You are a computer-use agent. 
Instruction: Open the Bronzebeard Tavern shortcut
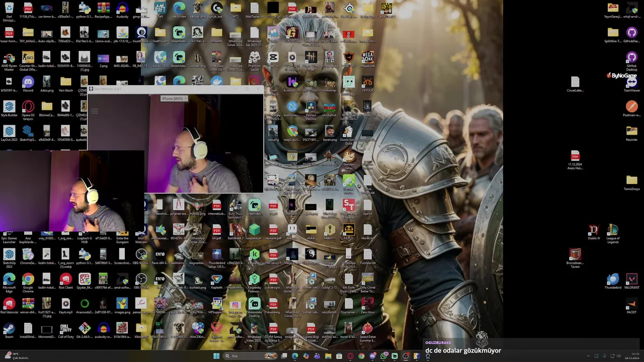tap(575, 257)
